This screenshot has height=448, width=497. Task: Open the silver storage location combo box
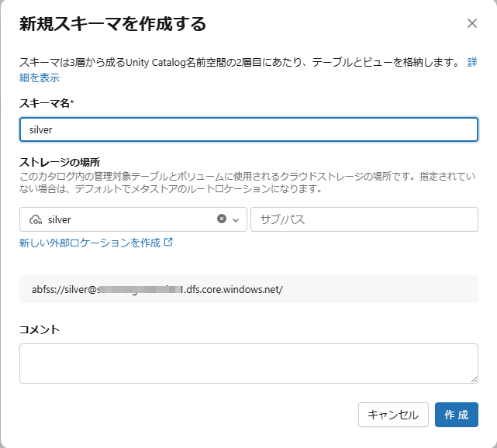[124, 219]
